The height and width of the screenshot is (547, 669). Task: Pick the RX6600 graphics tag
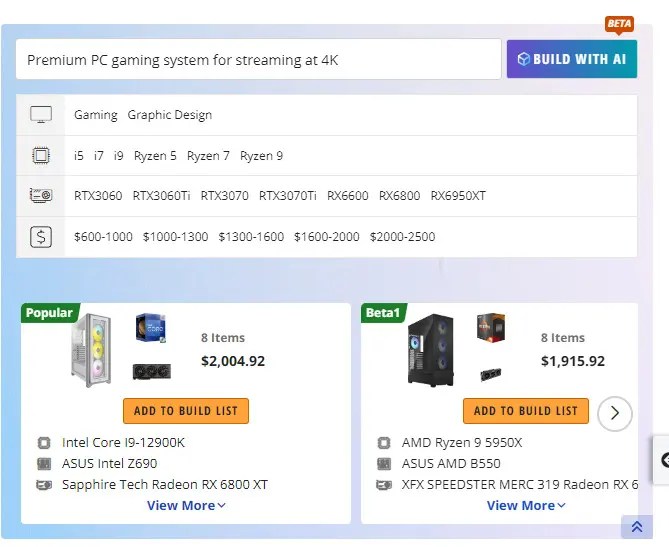(348, 196)
